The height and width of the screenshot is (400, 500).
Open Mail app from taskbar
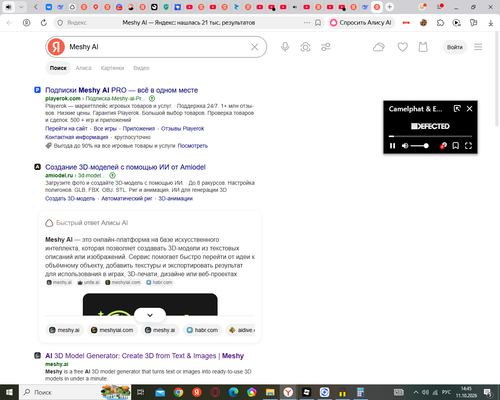160,392
